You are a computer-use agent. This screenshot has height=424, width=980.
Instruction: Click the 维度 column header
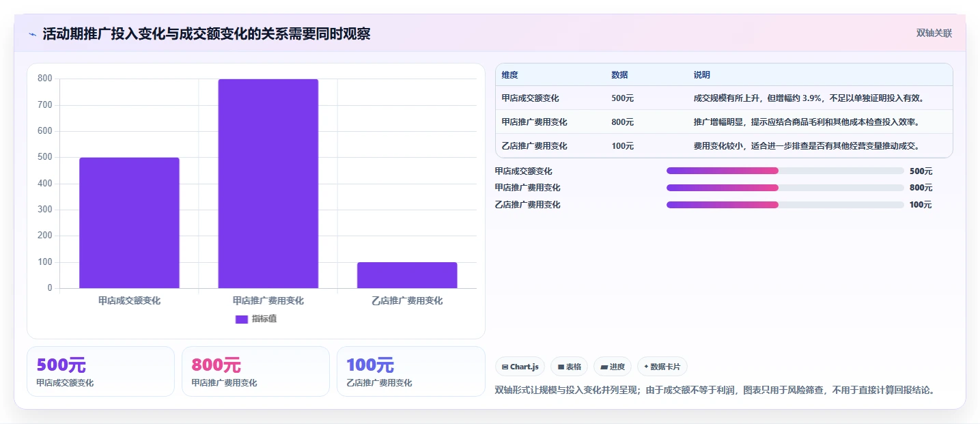tap(509, 75)
